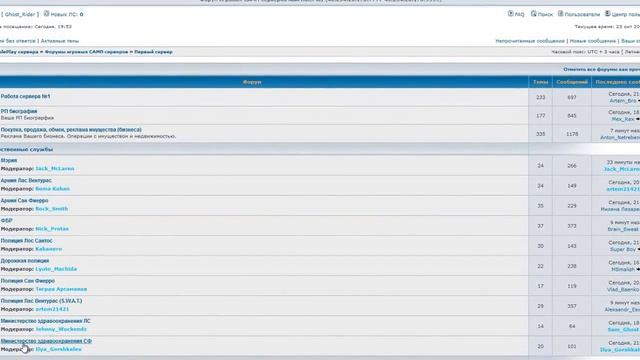The width and height of the screenshot is (640, 360).
Task: Click posts count 373 in ФБР row
Action: (572, 226)
